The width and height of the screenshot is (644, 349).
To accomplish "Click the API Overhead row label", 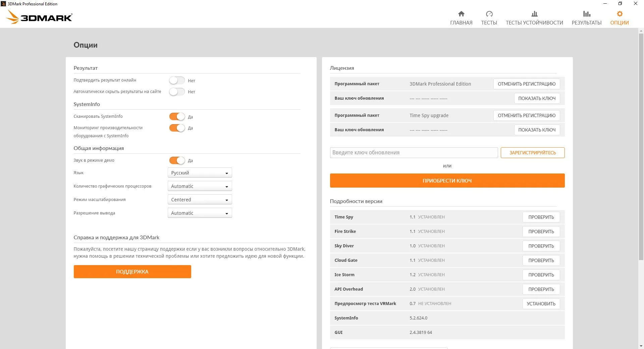I will (348, 289).
